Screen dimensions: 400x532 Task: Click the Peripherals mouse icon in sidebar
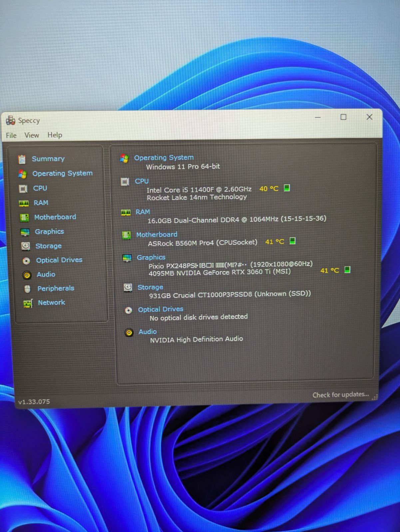tap(28, 289)
